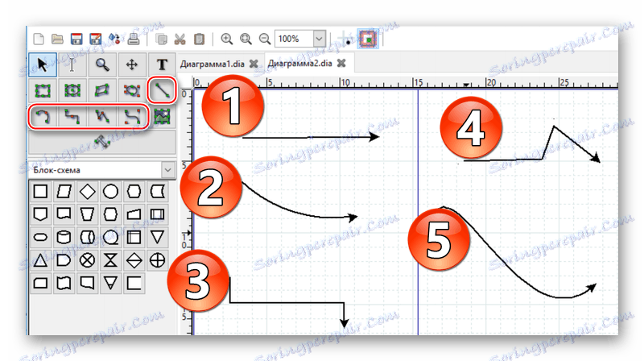Screen dimensions: 644x361
Task: Select the Beziergon drawing tool
Action: [x=131, y=90]
